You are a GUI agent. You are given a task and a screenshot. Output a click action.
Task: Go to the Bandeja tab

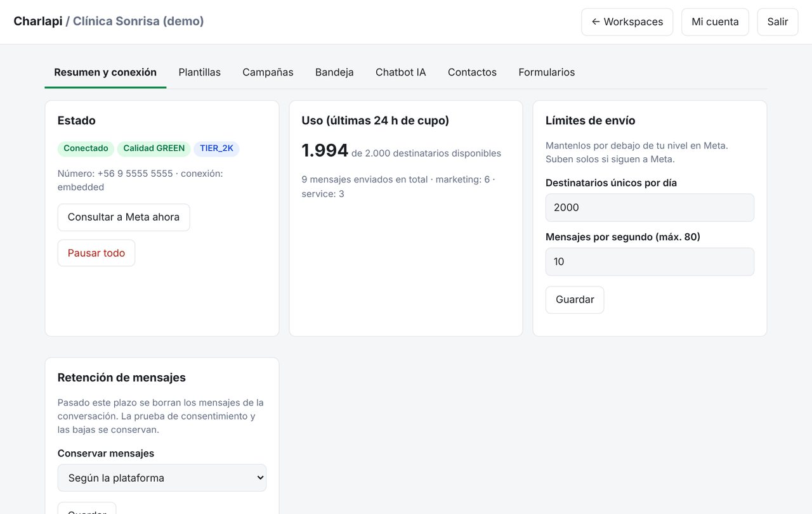[x=334, y=72]
